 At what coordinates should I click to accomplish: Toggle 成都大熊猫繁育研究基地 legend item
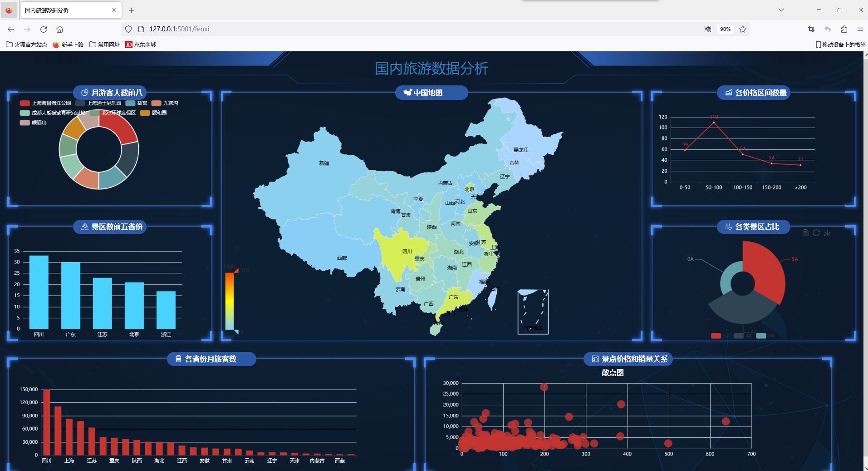53,113
